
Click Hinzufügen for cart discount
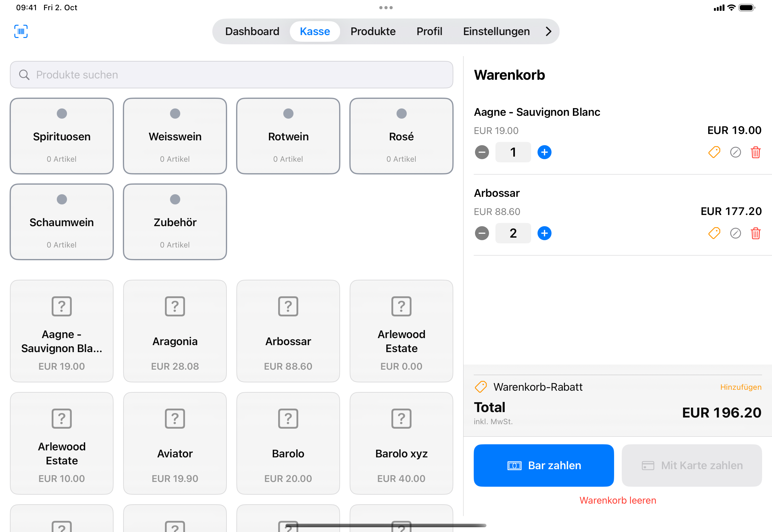click(740, 387)
